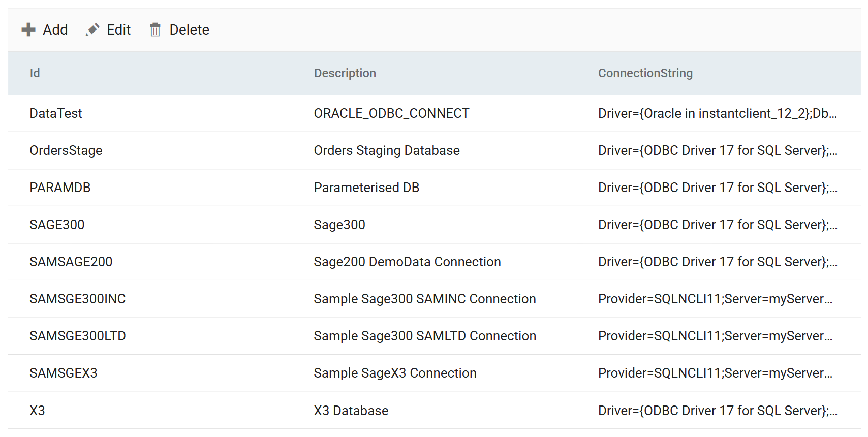The image size is (868, 437).
Task: Click the SAMSGEX3 connection string cell
Action: coord(716,373)
